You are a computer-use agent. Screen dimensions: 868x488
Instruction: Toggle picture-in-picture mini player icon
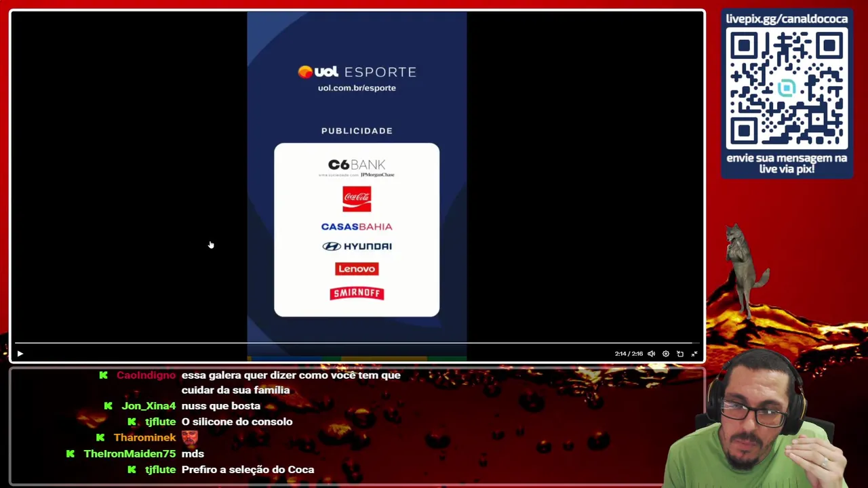(680, 354)
